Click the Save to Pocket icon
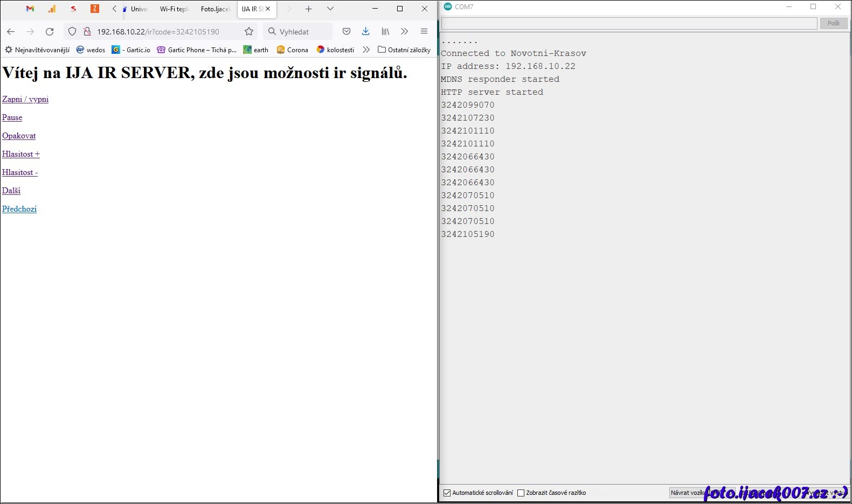The image size is (852, 504). click(x=347, y=32)
